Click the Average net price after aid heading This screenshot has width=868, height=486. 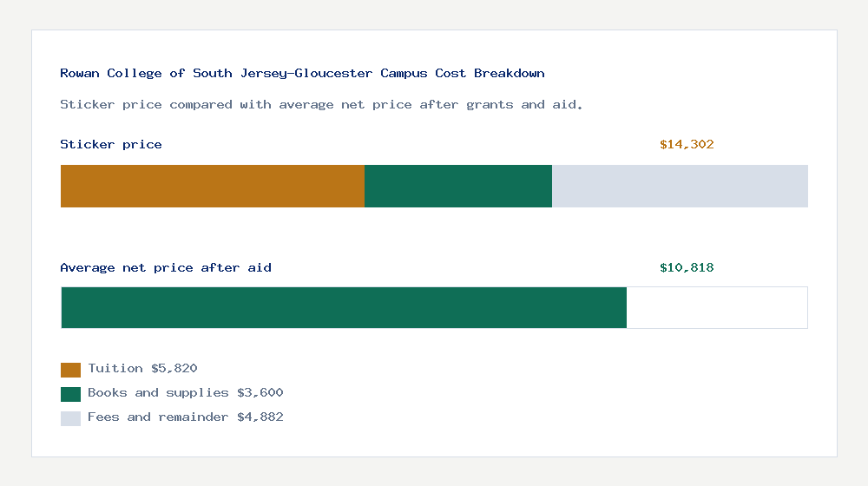point(166,268)
